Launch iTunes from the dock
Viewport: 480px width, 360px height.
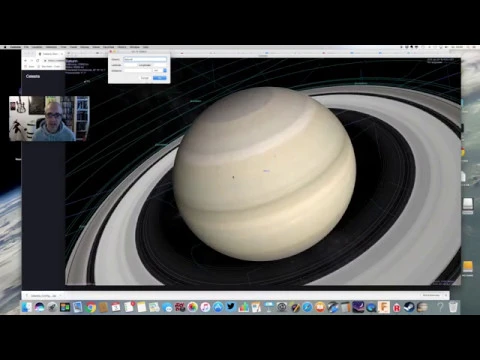205,307
